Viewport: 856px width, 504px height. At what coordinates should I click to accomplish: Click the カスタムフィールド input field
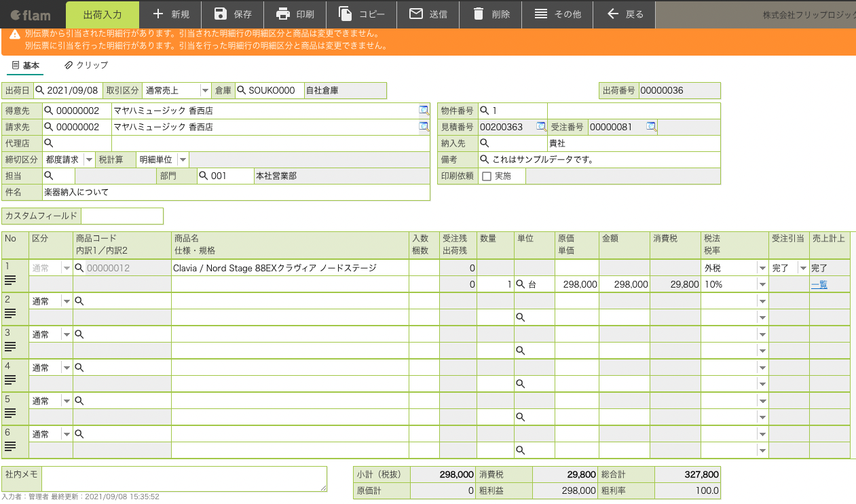pos(122,216)
